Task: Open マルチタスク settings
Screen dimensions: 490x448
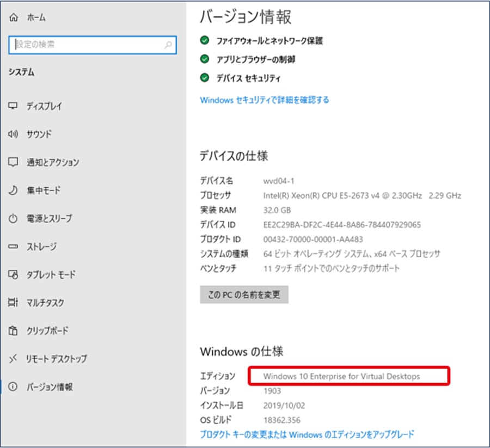Action: 45,303
